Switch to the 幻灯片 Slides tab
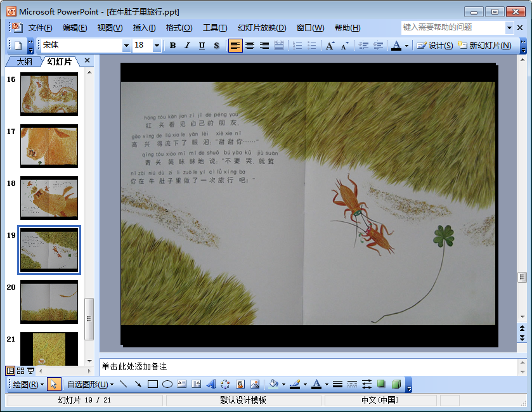Viewport: 532px width, 412px height. coord(60,61)
